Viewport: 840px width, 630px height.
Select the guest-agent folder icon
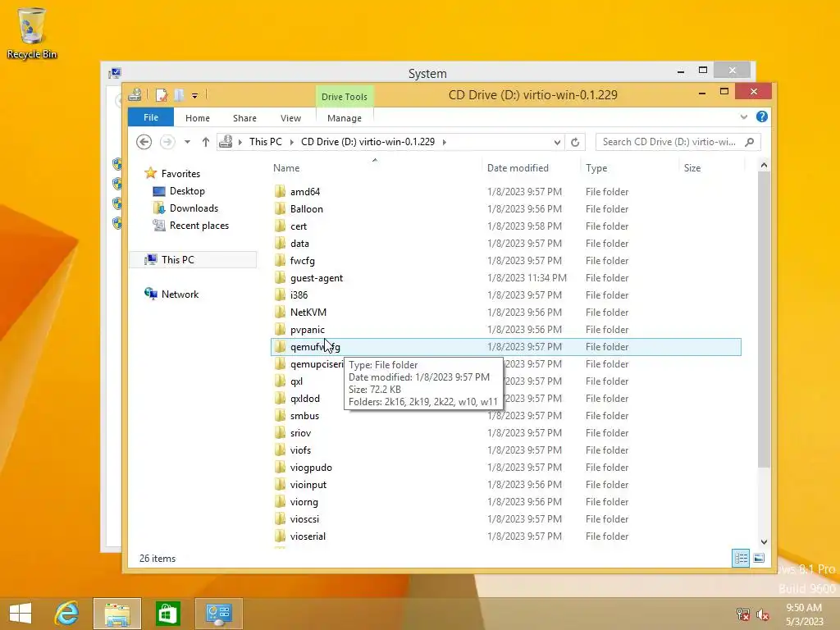point(280,278)
